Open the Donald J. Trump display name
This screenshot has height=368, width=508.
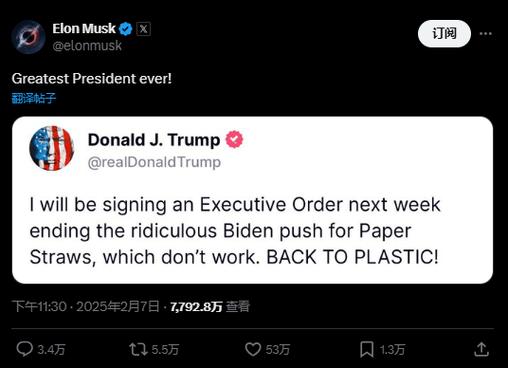[x=154, y=140]
